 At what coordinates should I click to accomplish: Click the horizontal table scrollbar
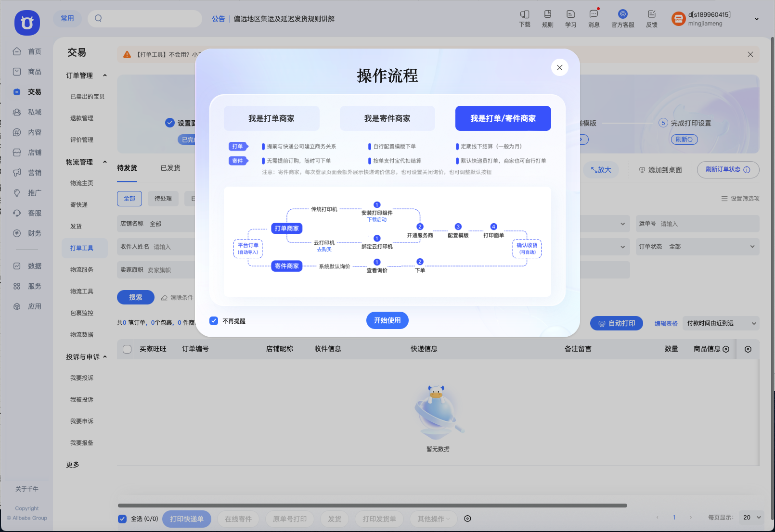(372, 506)
